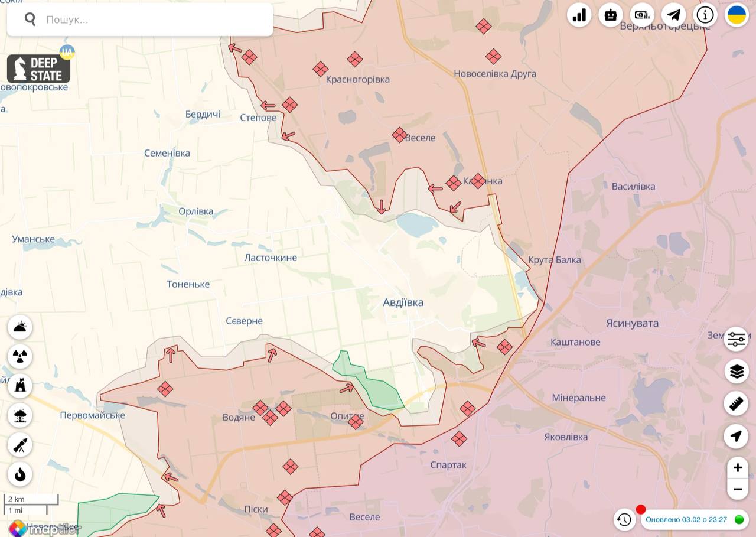Zoom in with the plus button
Image resolution: width=756 pixels, height=537 pixels.
(x=737, y=468)
